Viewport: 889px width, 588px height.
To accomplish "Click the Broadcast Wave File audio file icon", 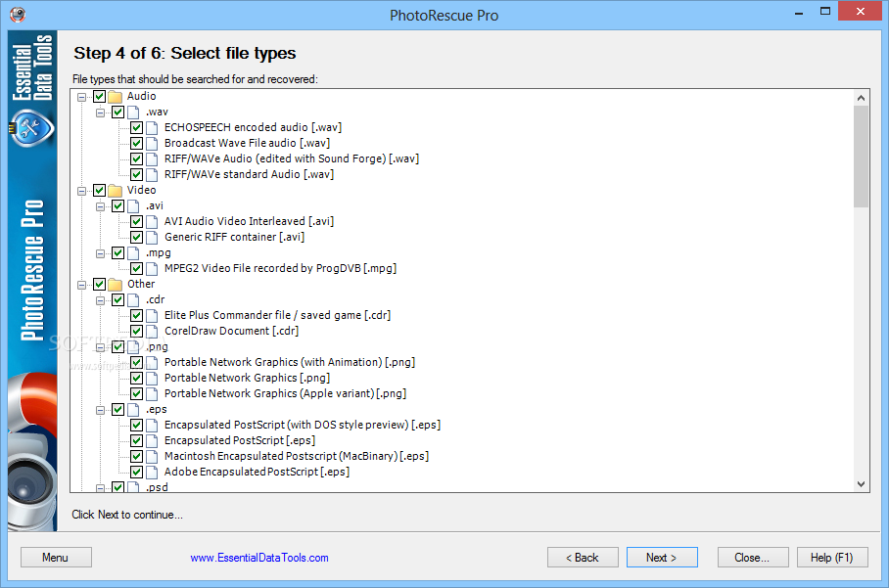I will 152,143.
